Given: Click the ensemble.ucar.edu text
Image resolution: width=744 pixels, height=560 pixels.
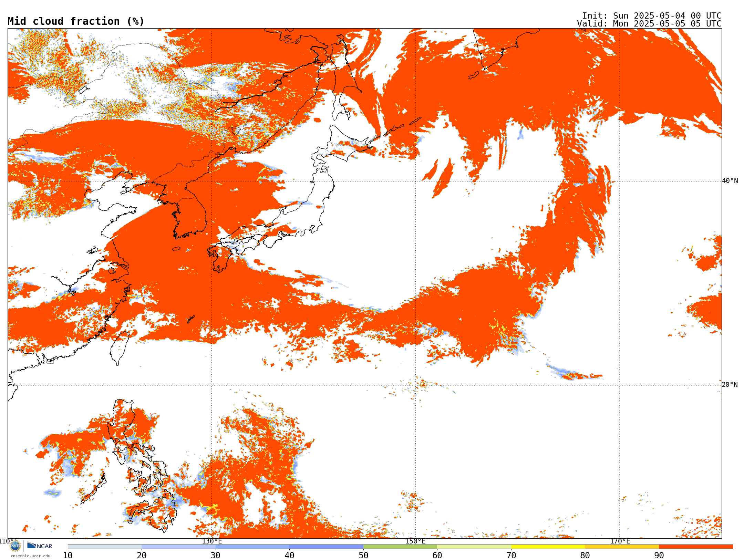Looking at the screenshot, I should pos(30,556).
